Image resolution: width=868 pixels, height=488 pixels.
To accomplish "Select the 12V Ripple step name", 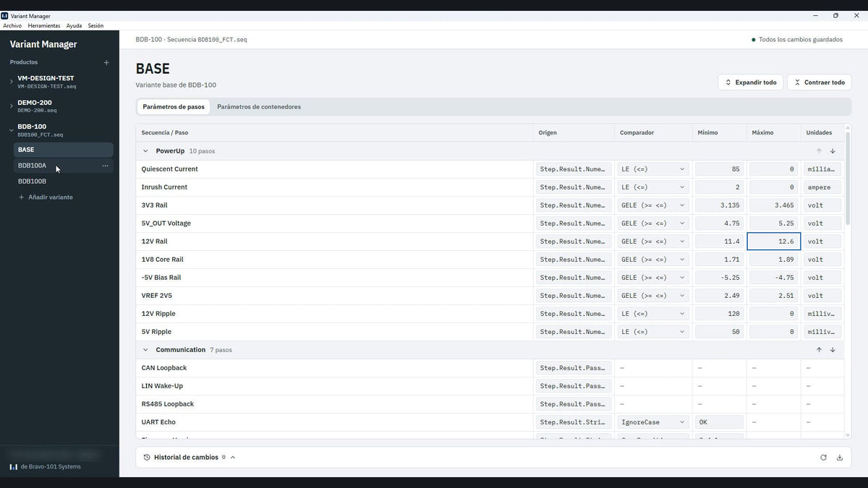I will pyautogui.click(x=158, y=314).
